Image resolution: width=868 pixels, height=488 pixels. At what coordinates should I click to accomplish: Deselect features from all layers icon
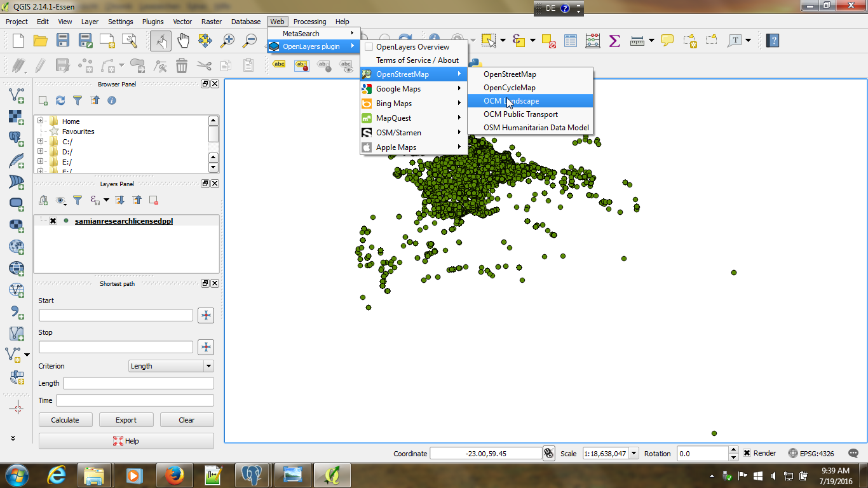tap(548, 41)
